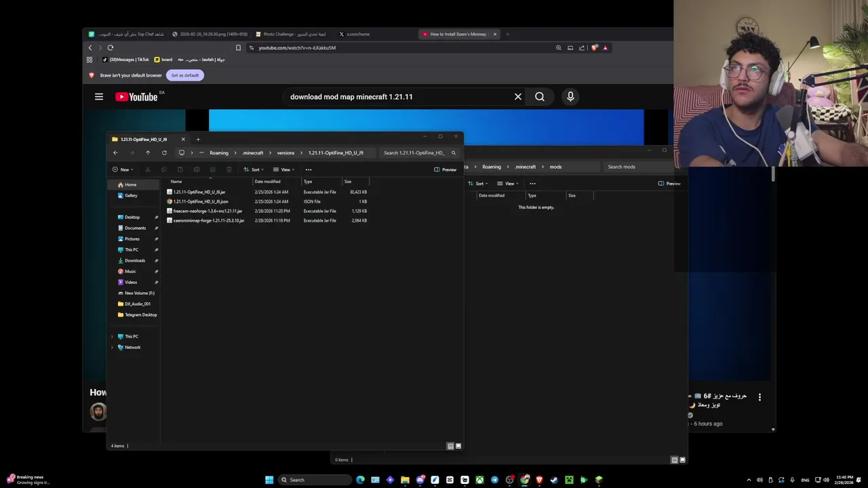Image resolution: width=868 pixels, height=488 pixels.
Task: Add a new tab in OptiFine Explorer window
Action: point(198,139)
